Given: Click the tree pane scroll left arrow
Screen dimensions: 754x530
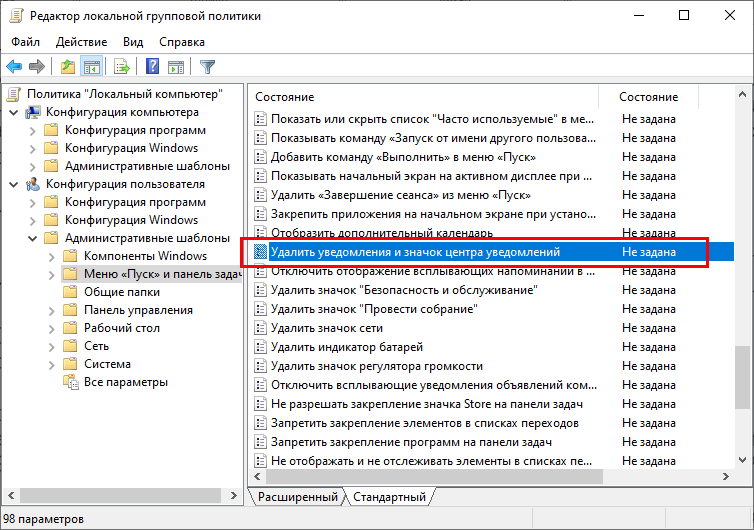Looking at the screenshot, I should coord(12,495).
